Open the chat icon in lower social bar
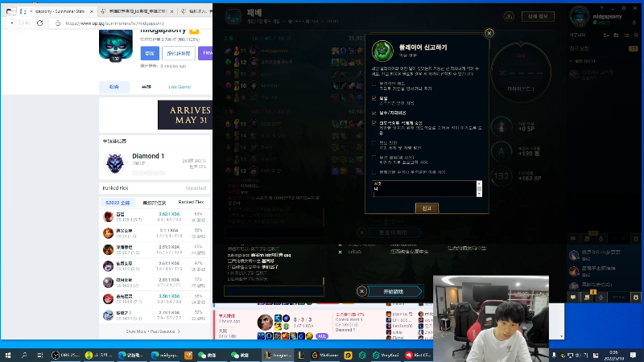 click(x=573, y=297)
